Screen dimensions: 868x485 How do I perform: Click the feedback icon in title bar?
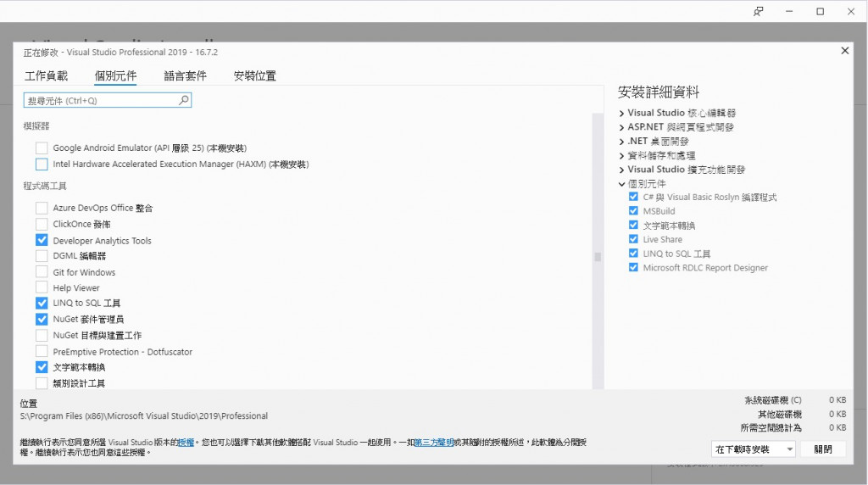(759, 11)
